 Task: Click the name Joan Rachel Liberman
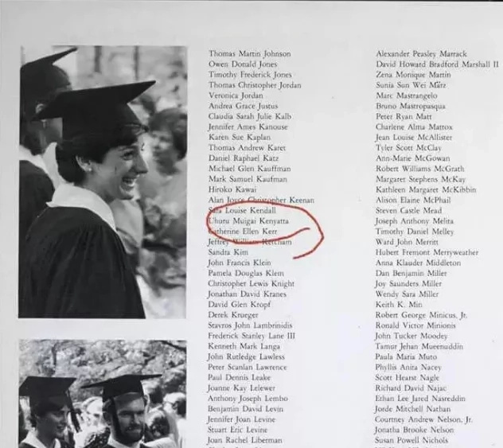click(245, 440)
